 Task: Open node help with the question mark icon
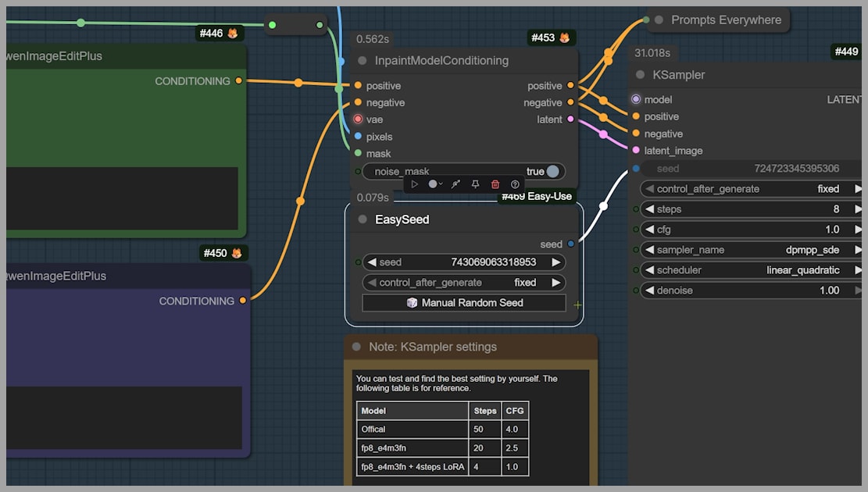tap(515, 184)
